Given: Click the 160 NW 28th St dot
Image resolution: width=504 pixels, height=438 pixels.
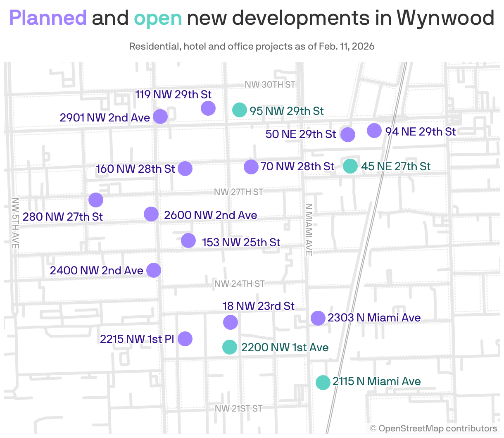Looking at the screenshot, I should (x=185, y=168).
